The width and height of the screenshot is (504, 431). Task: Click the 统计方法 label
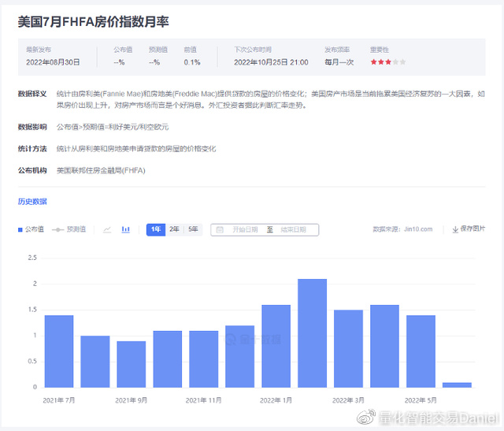[32, 149]
